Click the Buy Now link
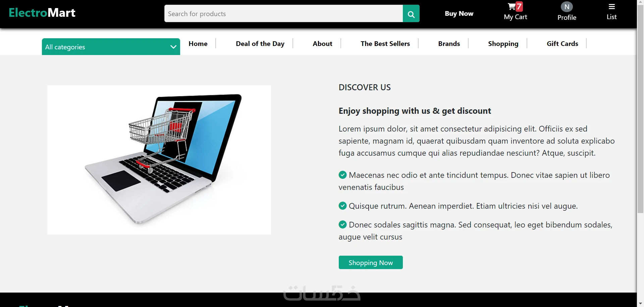Image resolution: width=644 pixels, height=307 pixels. pyautogui.click(x=459, y=13)
